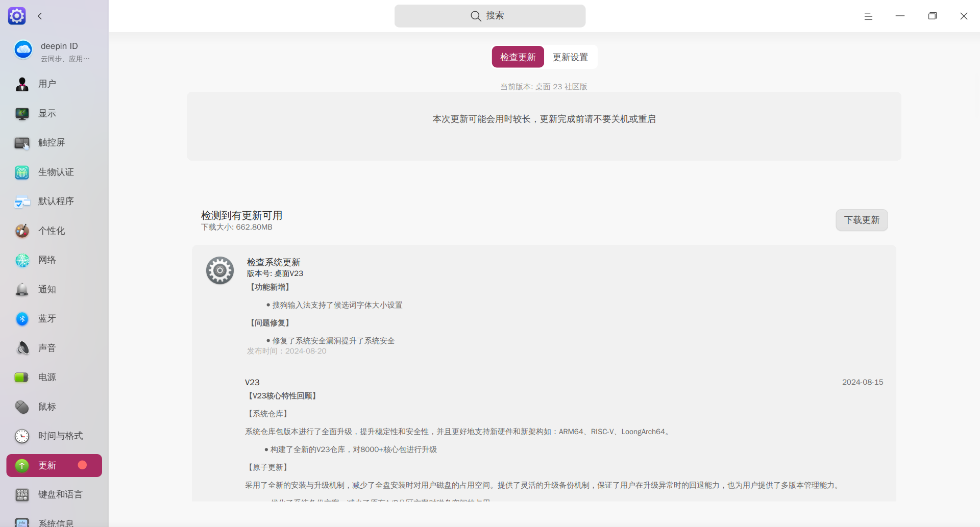This screenshot has width=980, height=527.
Task: Select the 网络 network settings icon
Action: (22, 260)
